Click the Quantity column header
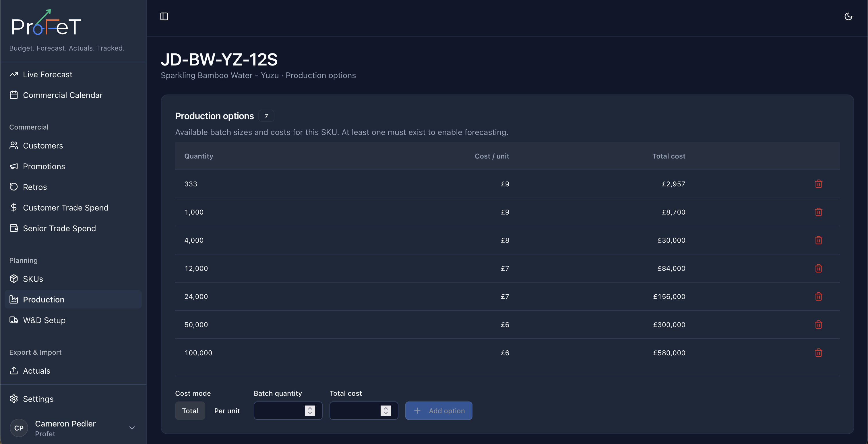 click(x=199, y=156)
